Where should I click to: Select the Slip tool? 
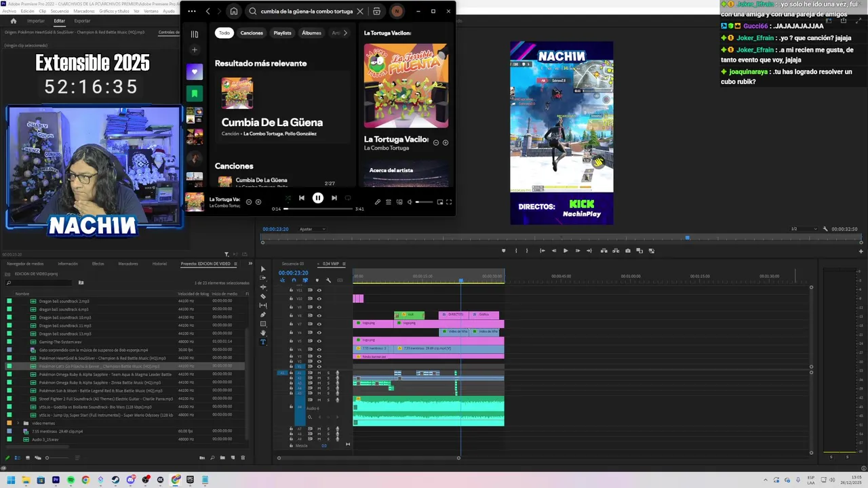(263, 306)
